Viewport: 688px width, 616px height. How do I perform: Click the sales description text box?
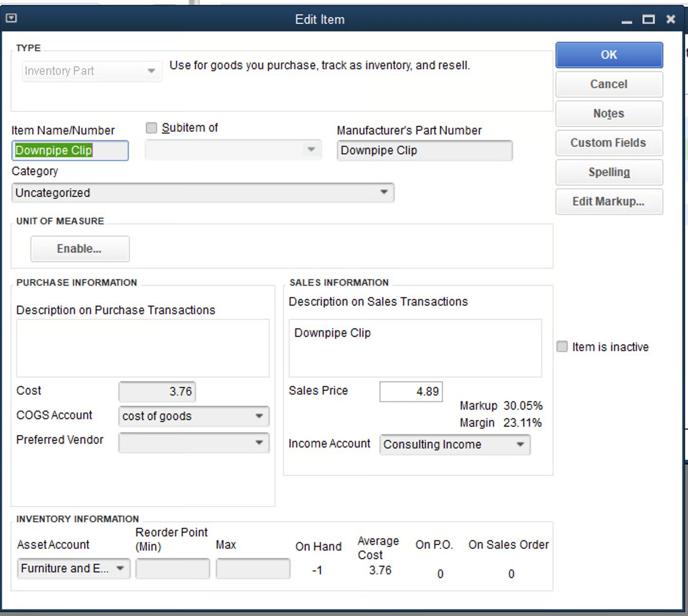coord(415,348)
